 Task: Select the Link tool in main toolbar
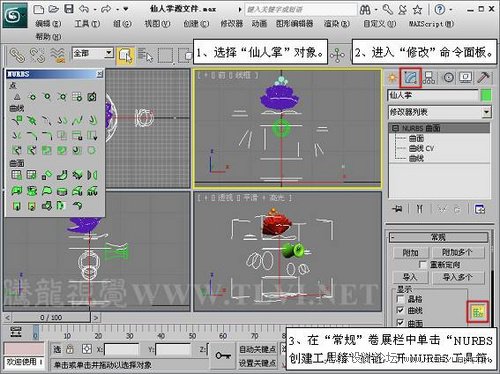(17, 55)
